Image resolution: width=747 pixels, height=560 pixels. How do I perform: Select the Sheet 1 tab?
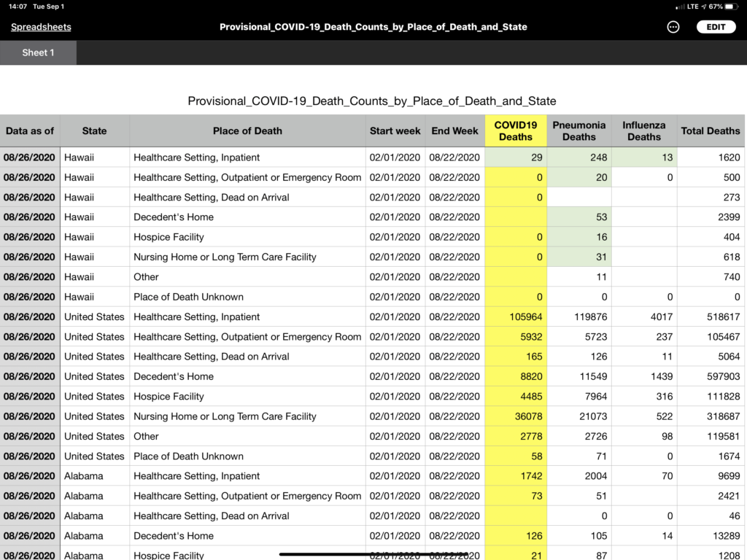38,52
